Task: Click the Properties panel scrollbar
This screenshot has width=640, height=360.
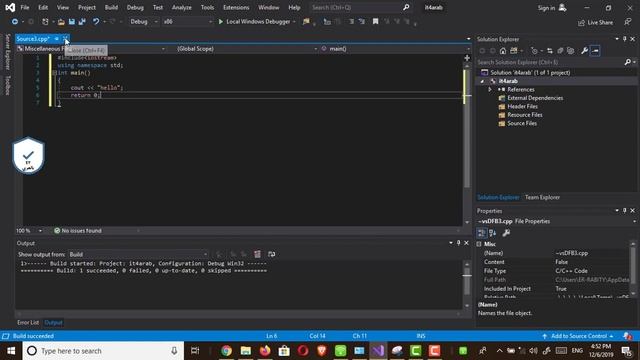Action: click(x=633, y=269)
